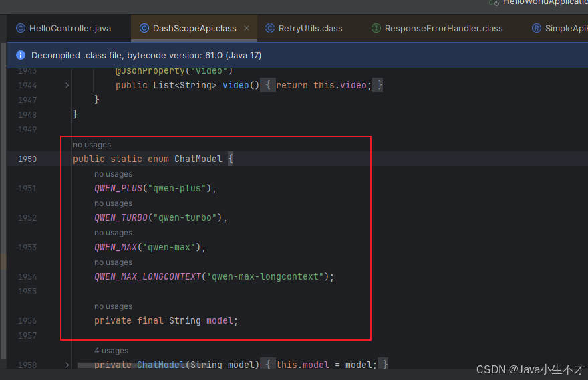Image resolution: width=588 pixels, height=380 pixels.
Task: Click the "qwen-plus" string literal
Action: coord(177,188)
